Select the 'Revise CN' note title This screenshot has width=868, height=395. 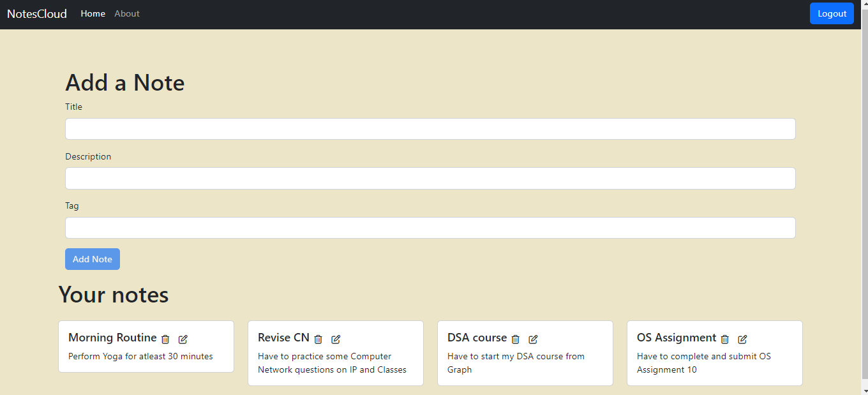click(x=283, y=338)
